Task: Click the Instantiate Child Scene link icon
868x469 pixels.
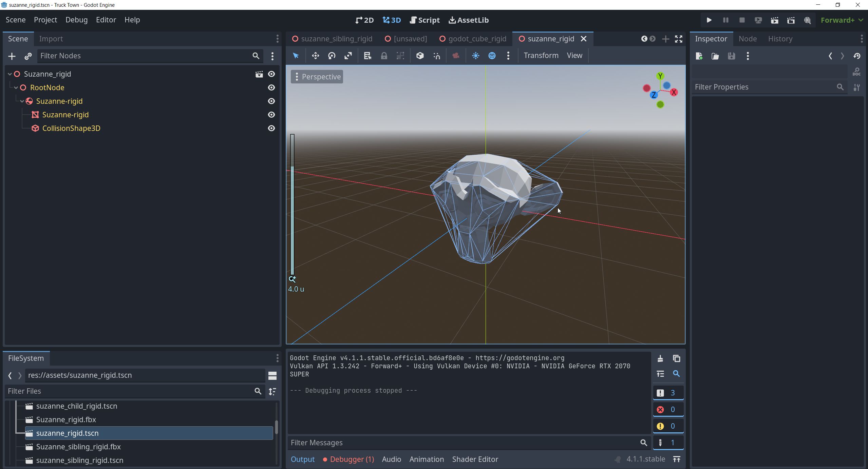Action: [28, 56]
